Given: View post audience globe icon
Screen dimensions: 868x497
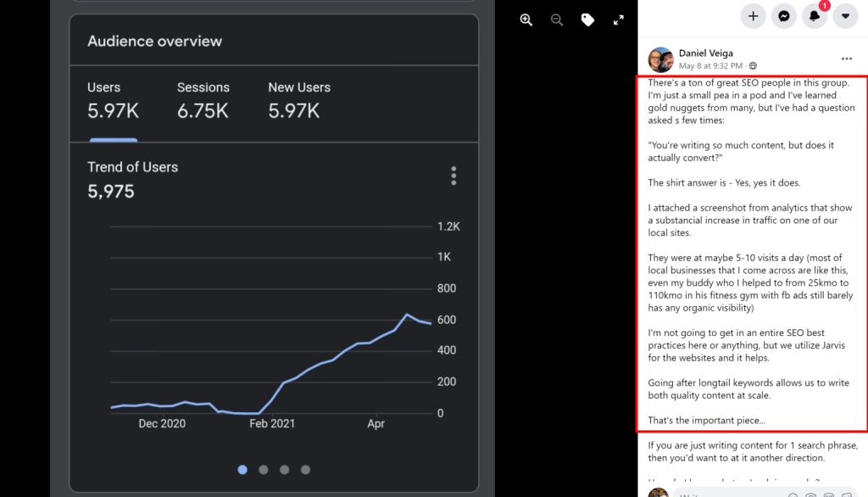Looking at the screenshot, I should click(x=753, y=65).
